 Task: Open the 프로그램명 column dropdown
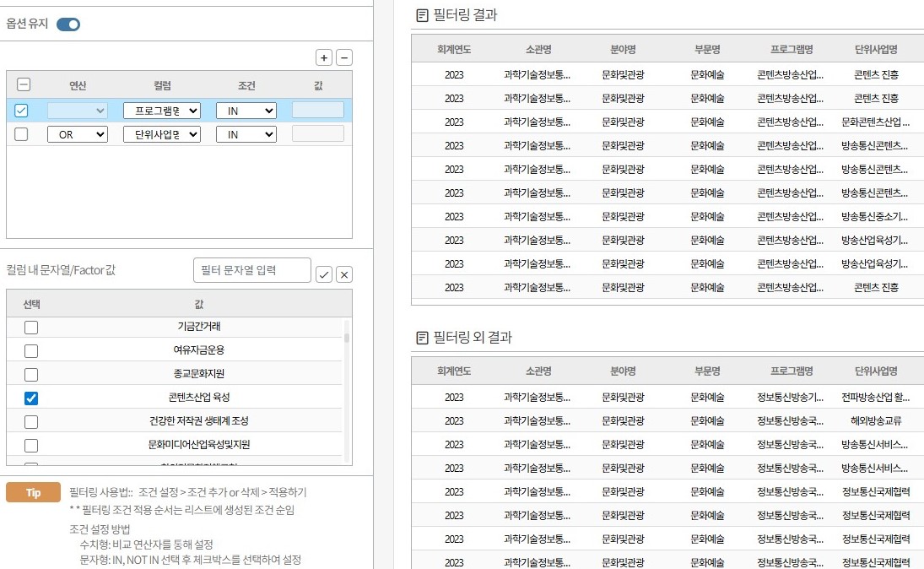(162, 111)
